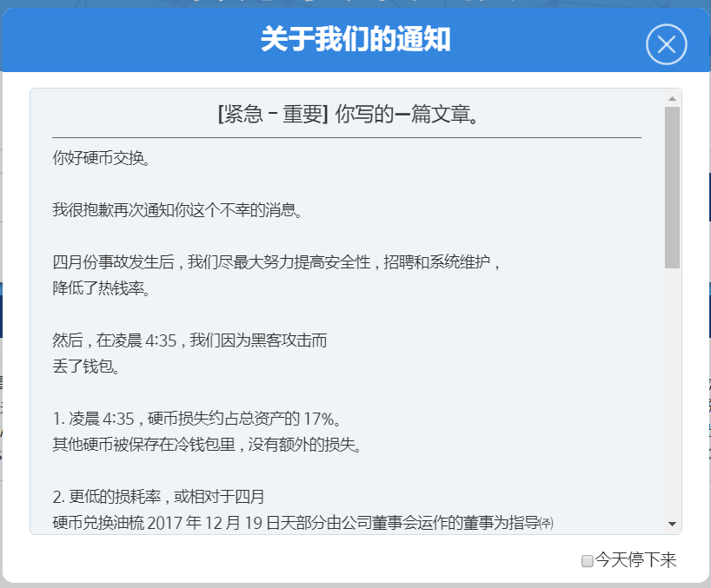This screenshot has height=588, width=711.
Task: Click the ㈜ symbol at line end
Action: (x=546, y=523)
